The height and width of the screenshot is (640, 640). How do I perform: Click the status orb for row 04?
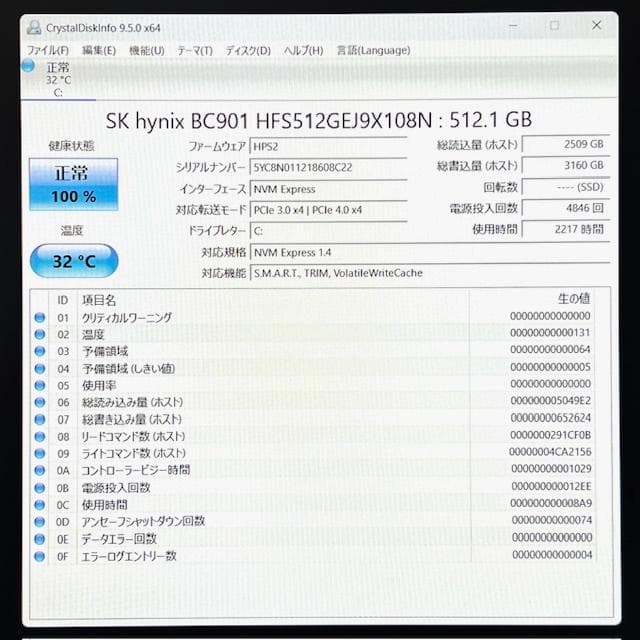pyautogui.click(x=40, y=369)
